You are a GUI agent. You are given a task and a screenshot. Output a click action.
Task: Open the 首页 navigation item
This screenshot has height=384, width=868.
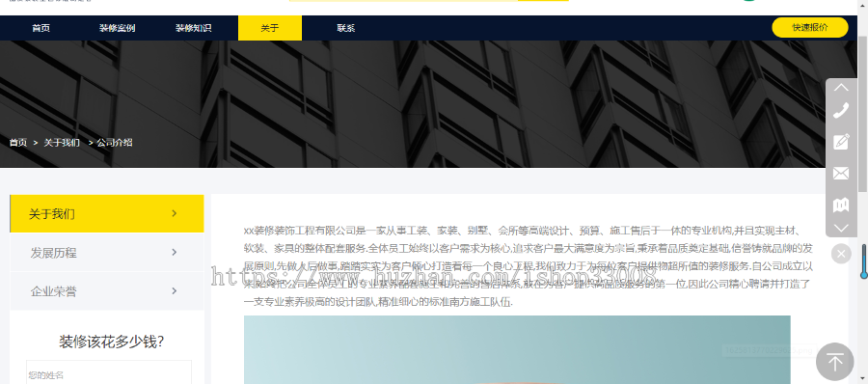(41, 28)
